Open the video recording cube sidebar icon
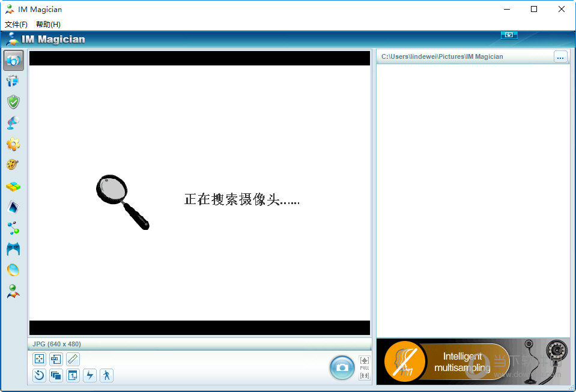Screen dimensions: 576x392 [x=13, y=81]
